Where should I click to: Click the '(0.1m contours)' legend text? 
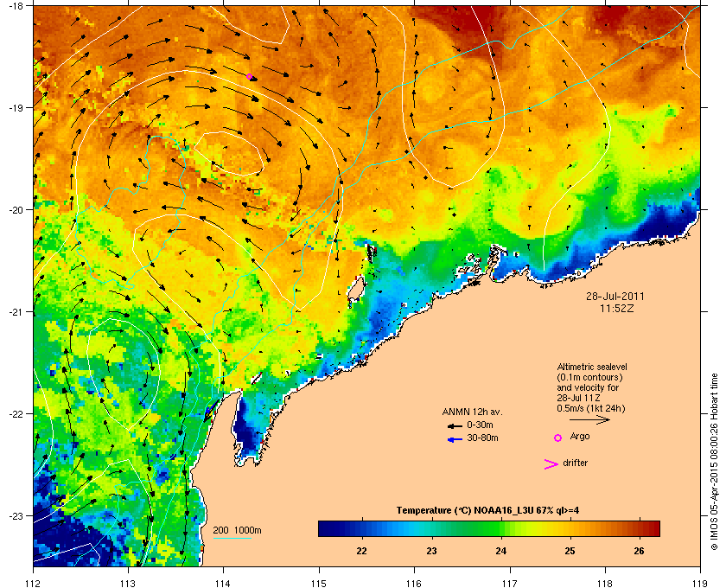coord(589,377)
